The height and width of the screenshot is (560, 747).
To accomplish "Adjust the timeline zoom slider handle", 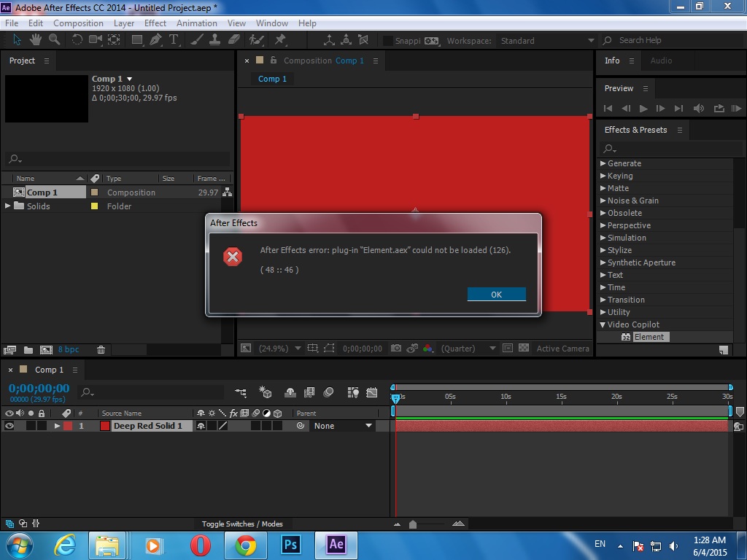I will pos(413,524).
